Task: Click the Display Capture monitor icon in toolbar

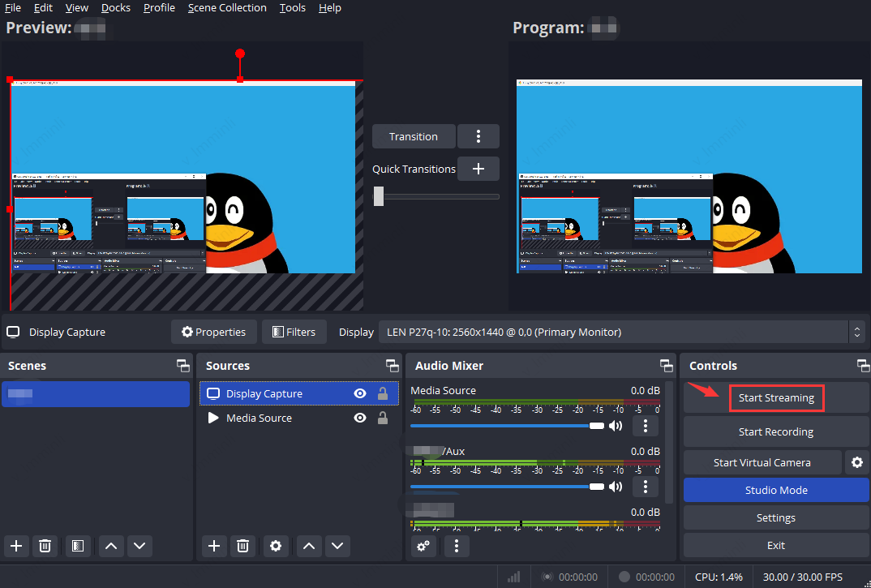Action: [x=13, y=332]
